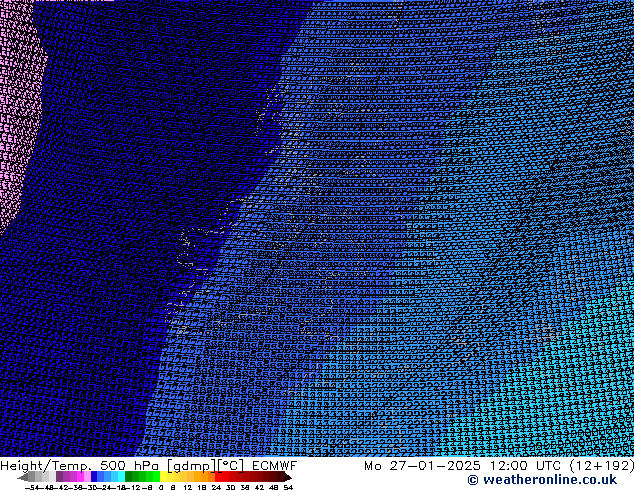Click the weatheronline.co.uk copyright text

542,480
